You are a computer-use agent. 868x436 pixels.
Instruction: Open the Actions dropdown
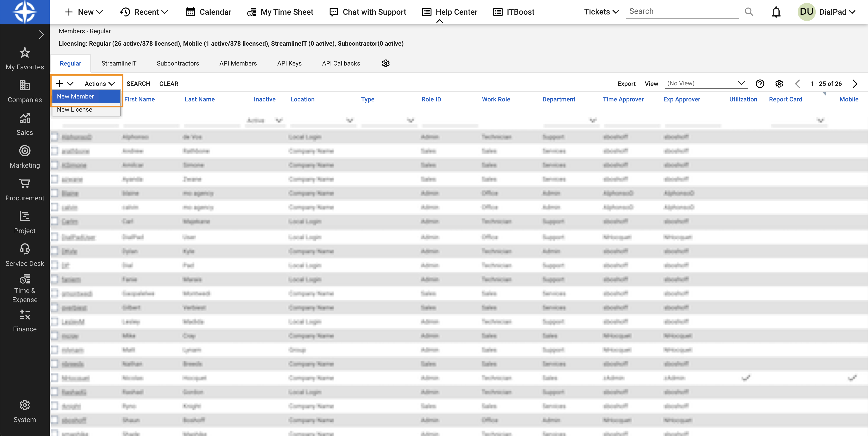pyautogui.click(x=100, y=84)
